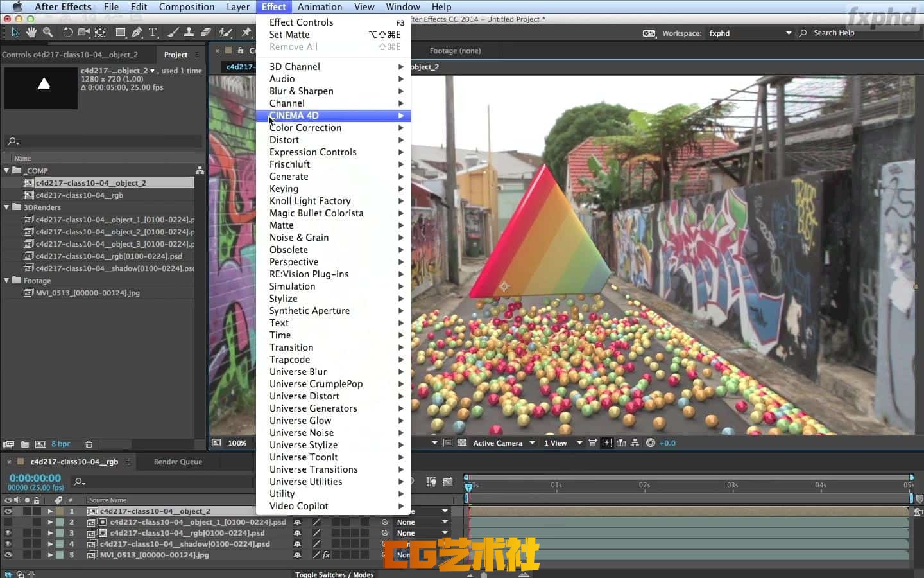Image resolution: width=924 pixels, height=578 pixels.
Task: Toggle the fx switch on layer 5
Action: [x=326, y=555]
